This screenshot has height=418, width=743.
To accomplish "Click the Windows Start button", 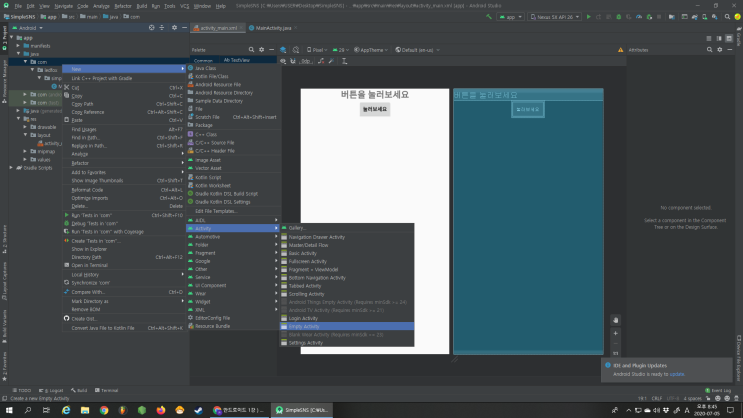I will point(9,410).
